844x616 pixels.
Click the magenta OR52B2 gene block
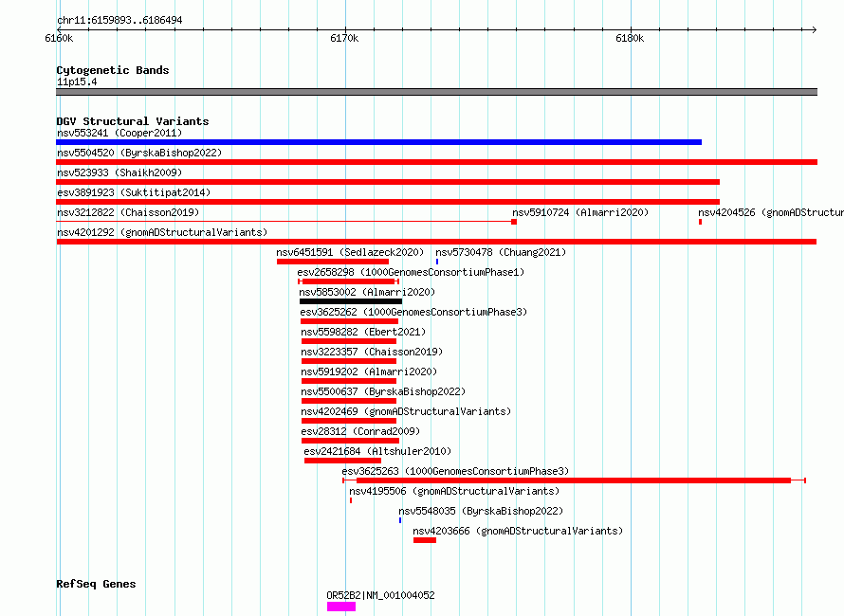[341, 607]
